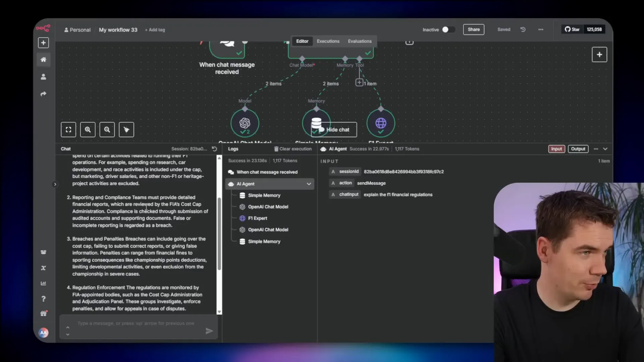Select the OpenAI Chat Model node
The height and width of the screenshot is (362, 644).
245,123
